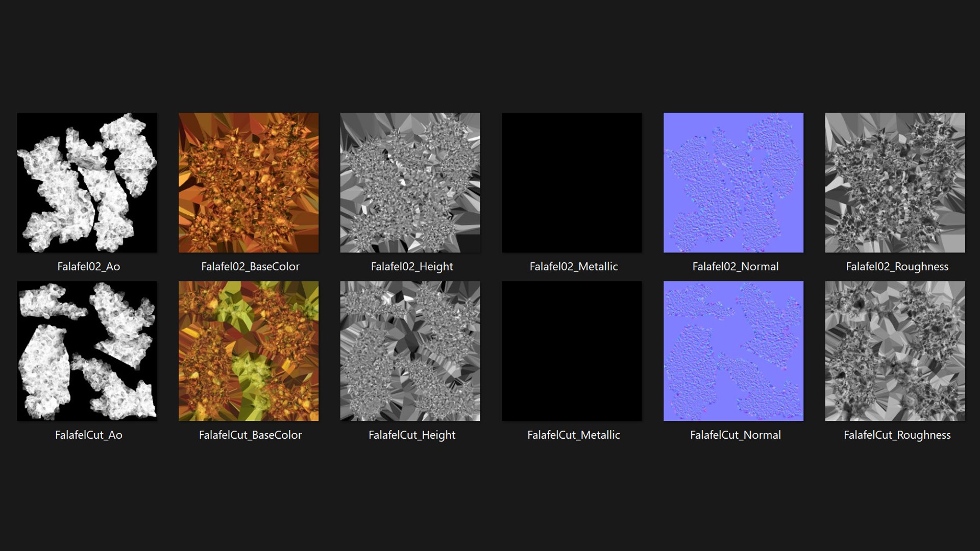The height and width of the screenshot is (551, 980).
Task: Open the Falafel02_Roughness thumbnail
Action: coord(895,183)
